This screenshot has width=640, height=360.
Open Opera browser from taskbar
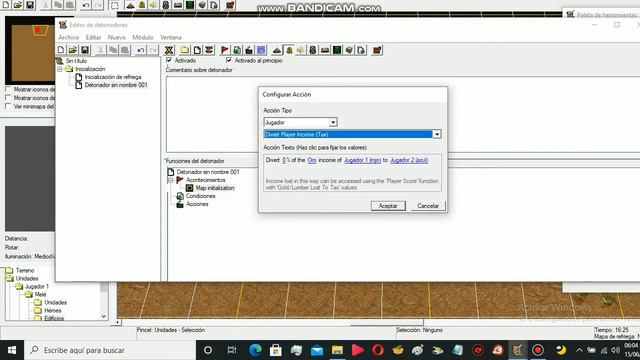(x=378, y=350)
